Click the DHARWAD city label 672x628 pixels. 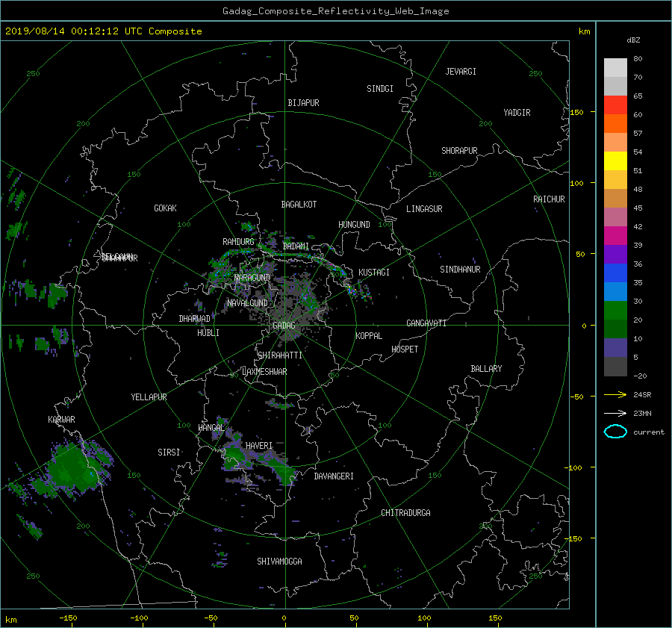pyautogui.click(x=195, y=319)
